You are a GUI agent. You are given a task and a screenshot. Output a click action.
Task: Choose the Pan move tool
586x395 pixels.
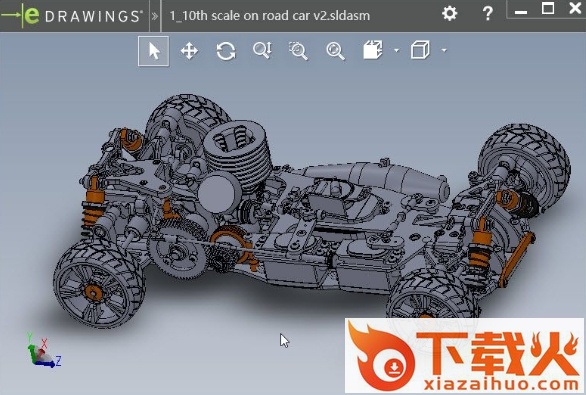tap(189, 51)
